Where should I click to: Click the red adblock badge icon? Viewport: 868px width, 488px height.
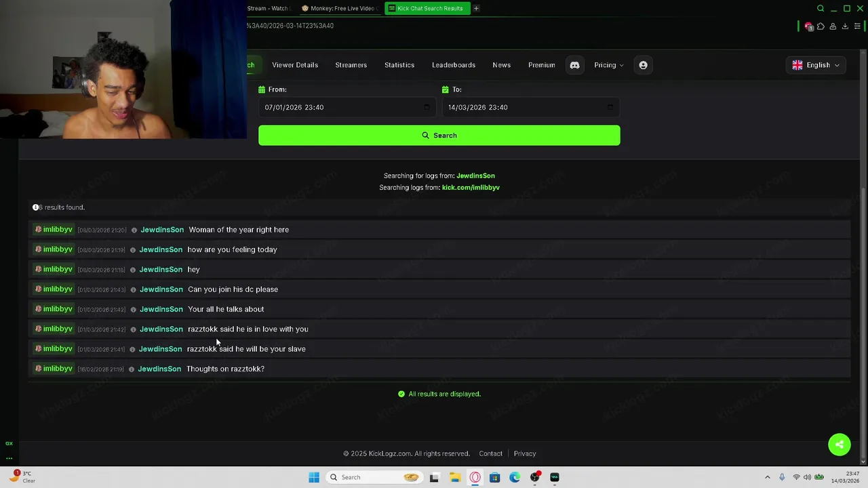coord(808,26)
